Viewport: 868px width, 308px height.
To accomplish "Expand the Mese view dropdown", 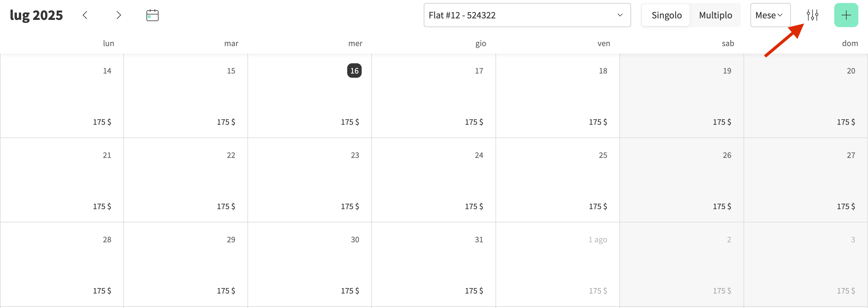I will point(770,15).
